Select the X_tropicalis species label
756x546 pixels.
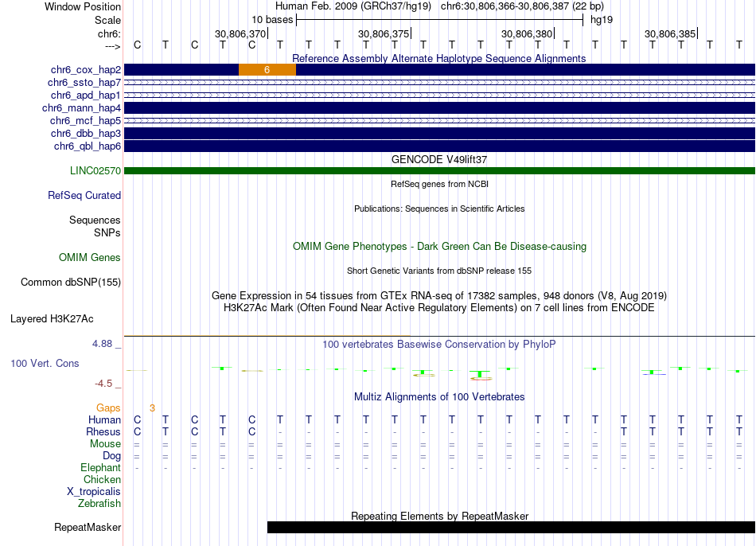tap(94, 492)
